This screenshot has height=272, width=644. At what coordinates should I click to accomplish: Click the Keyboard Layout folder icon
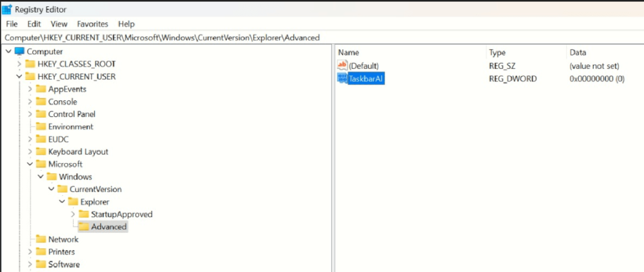pos(41,152)
